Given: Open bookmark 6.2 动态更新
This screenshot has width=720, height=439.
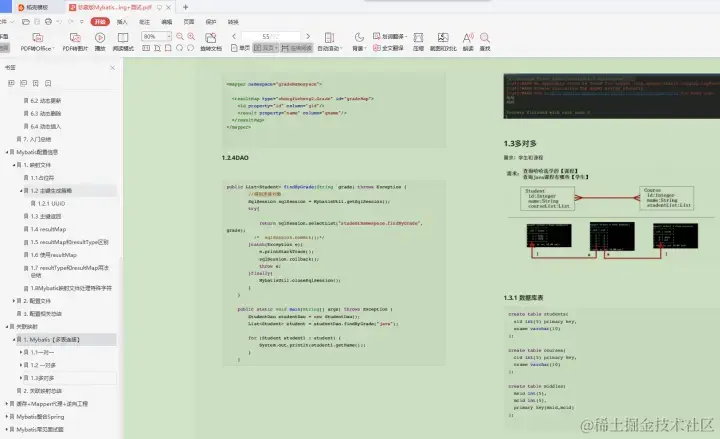Looking at the screenshot, I should tap(45, 101).
